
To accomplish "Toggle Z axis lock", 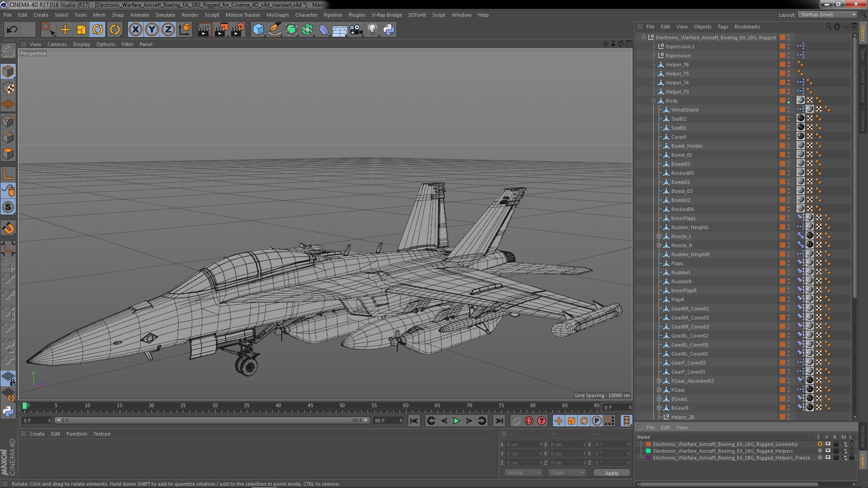I will 168,30.
